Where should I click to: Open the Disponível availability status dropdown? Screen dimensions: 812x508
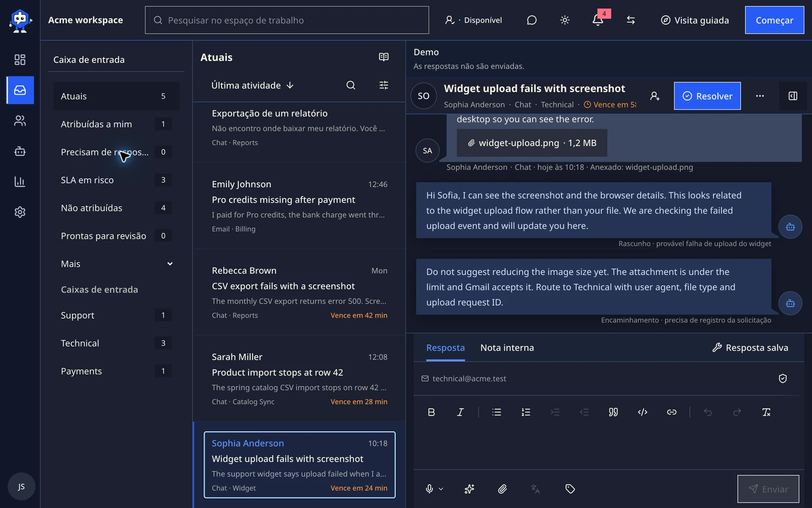click(474, 20)
